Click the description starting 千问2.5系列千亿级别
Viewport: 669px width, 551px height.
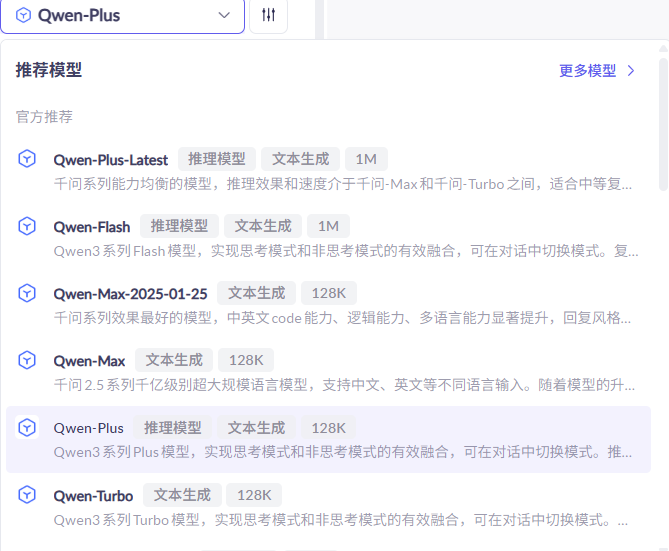[344, 385]
